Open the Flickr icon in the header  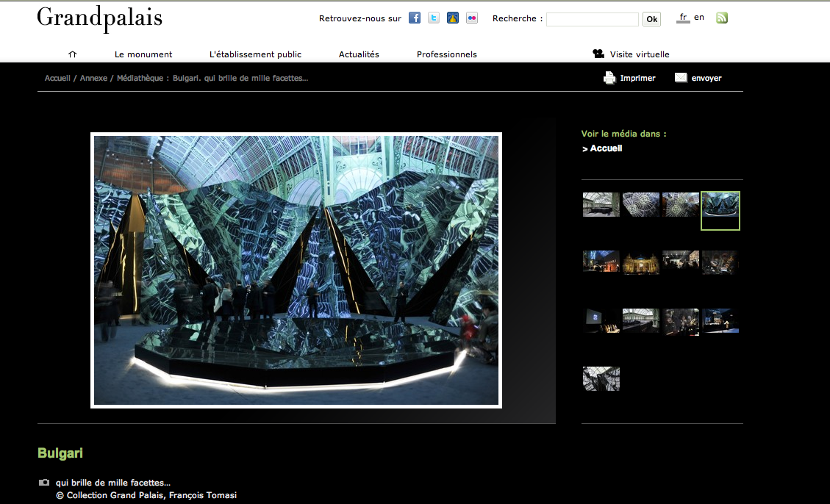click(x=472, y=18)
